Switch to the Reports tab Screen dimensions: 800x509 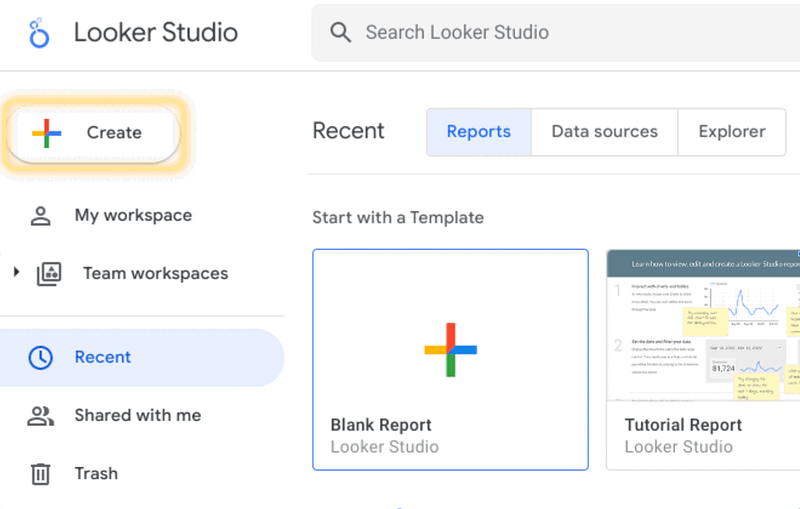click(478, 132)
